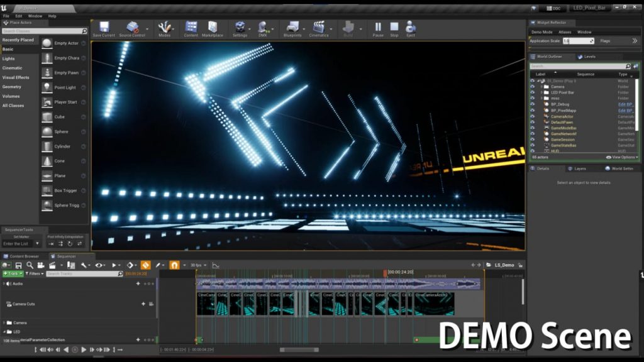Toggle the orange auto-key button in Sequencer

click(145, 265)
